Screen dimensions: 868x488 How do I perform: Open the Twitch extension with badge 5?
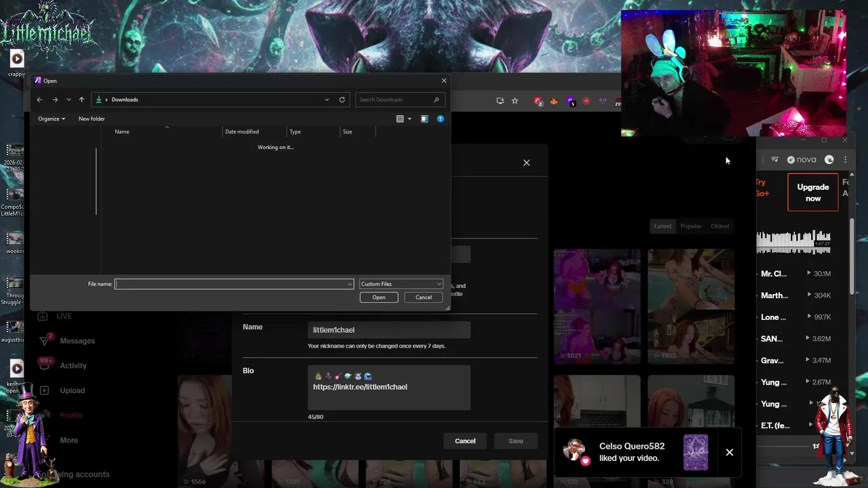pos(571,102)
